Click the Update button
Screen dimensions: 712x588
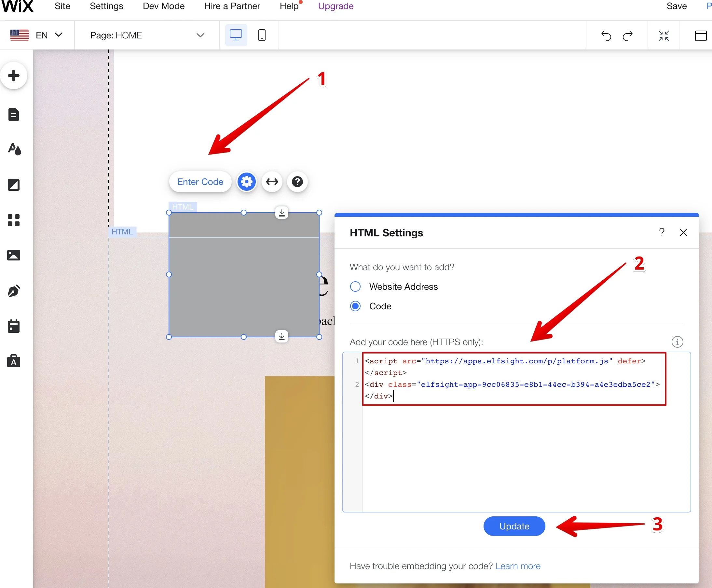click(x=514, y=526)
